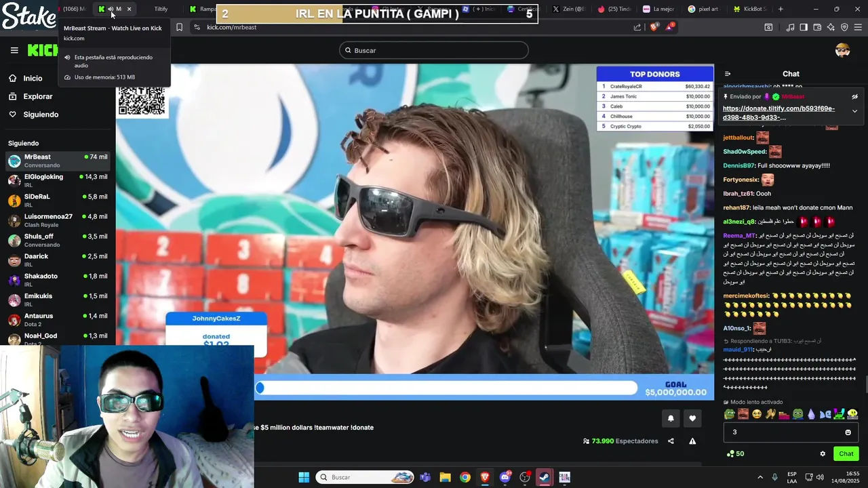Image resolution: width=868 pixels, height=488 pixels.
Task: Click jetballout username in chat
Action: click(x=738, y=138)
